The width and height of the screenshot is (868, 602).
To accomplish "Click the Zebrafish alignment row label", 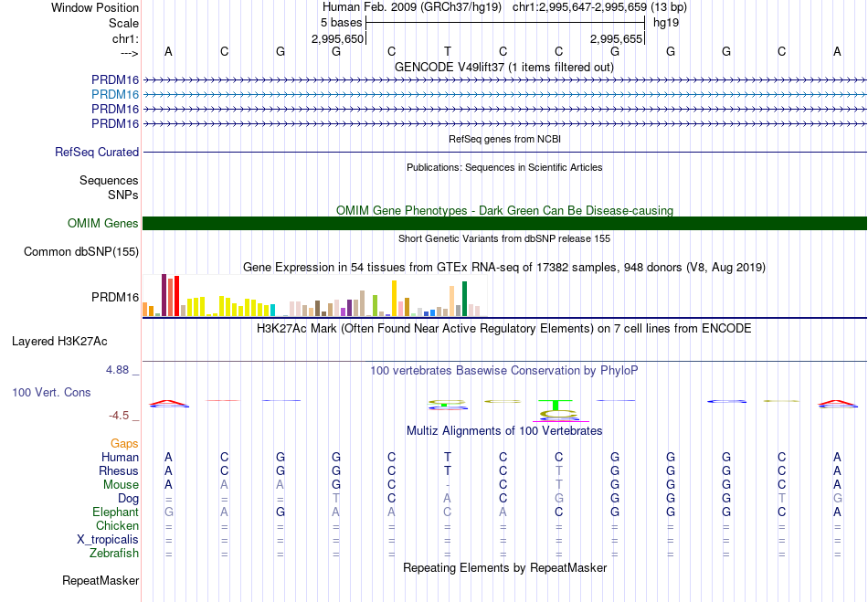I will pyautogui.click(x=114, y=553).
